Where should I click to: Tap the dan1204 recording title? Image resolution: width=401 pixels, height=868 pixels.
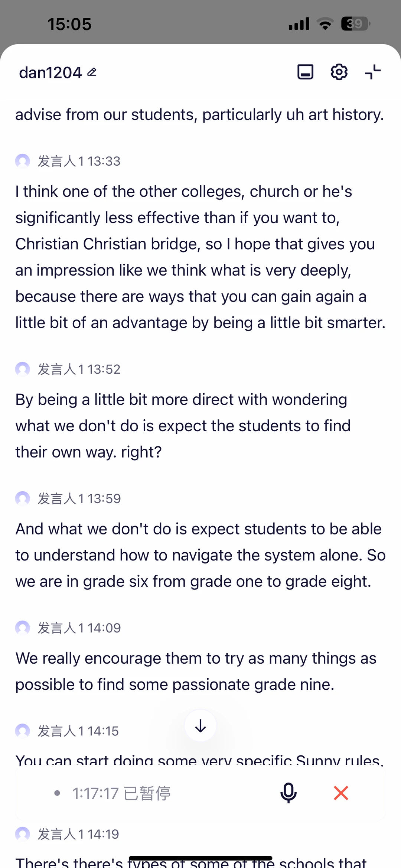click(x=50, y=72)
